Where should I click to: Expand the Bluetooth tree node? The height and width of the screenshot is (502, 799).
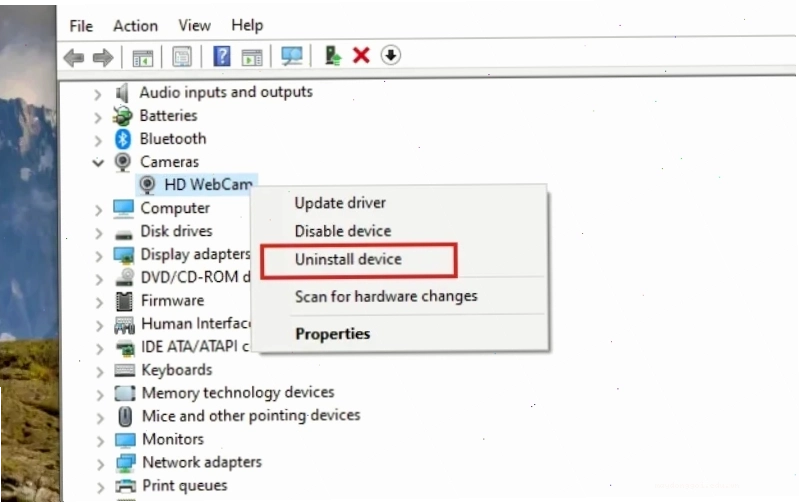tap(98, 141)
